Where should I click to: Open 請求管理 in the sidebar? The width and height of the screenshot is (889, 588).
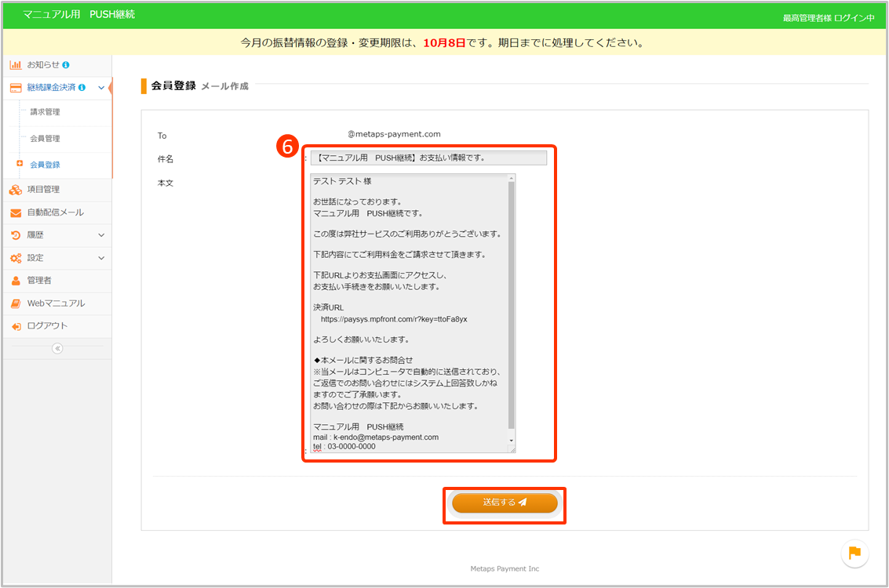pyautogui.click(x=45, y=112)
